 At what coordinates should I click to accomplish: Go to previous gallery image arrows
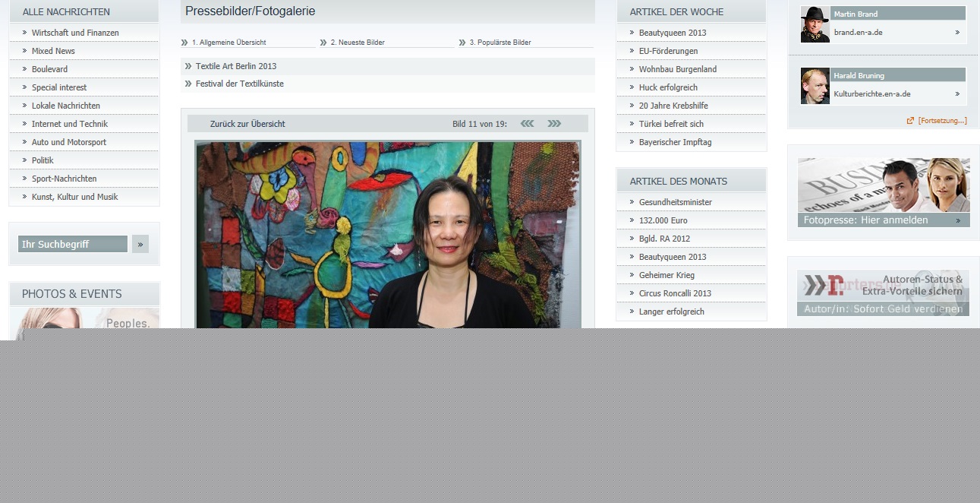[x=527, y=123]
